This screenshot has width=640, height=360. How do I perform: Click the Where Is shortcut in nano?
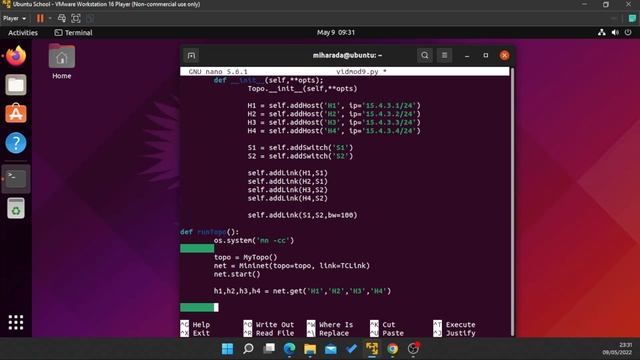tap(330, 324)
